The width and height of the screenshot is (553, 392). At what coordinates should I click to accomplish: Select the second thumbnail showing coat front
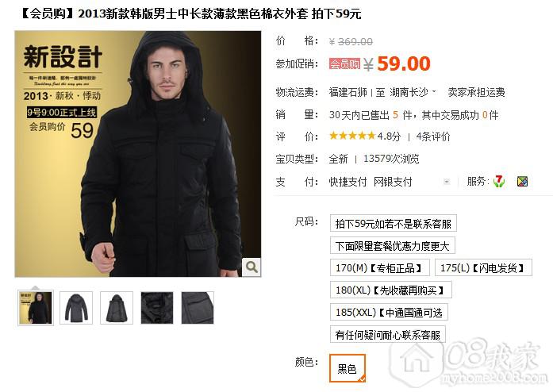coord(76,308)
